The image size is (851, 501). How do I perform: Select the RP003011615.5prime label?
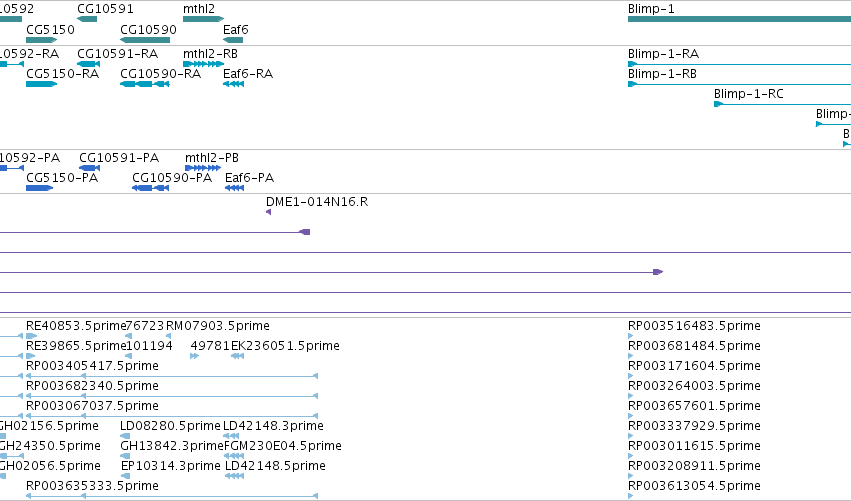point(694,446)
